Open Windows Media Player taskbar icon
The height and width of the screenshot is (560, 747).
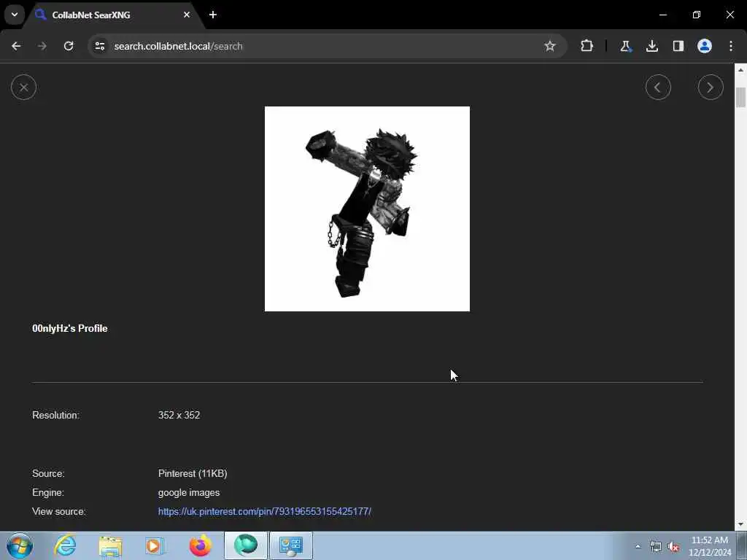click(x=155, y=545)
